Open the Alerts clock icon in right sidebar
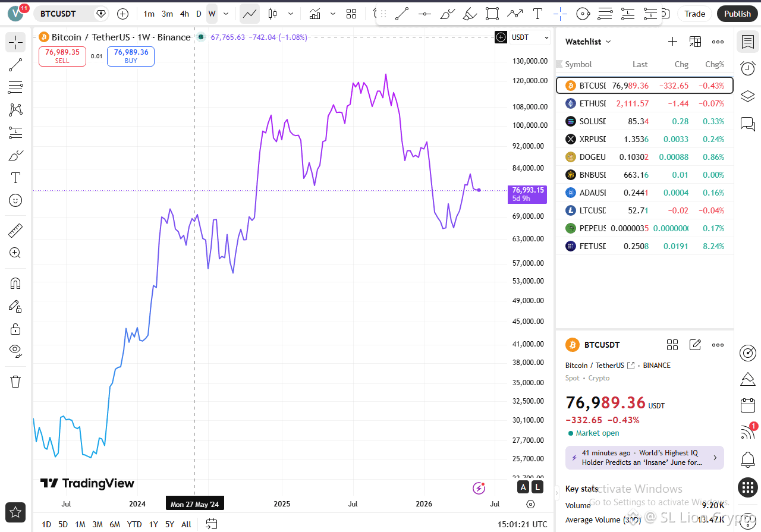761x532 pixels. (747, 69)
